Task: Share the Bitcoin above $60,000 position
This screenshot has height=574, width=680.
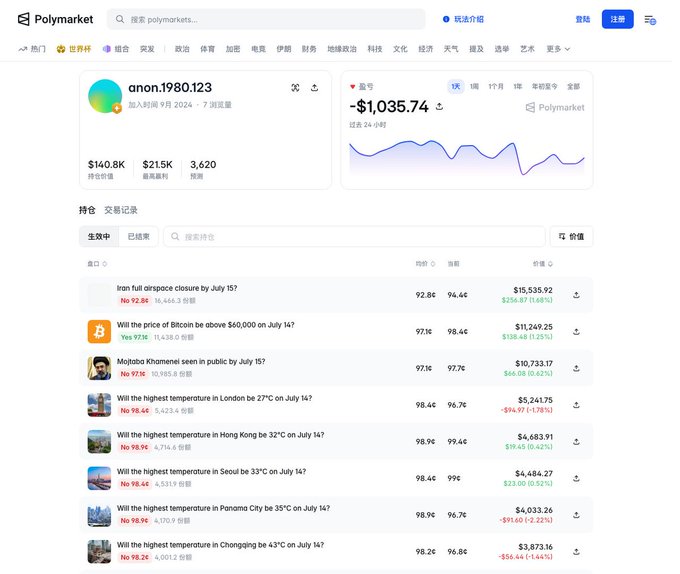Action: [x=576, y=332]
